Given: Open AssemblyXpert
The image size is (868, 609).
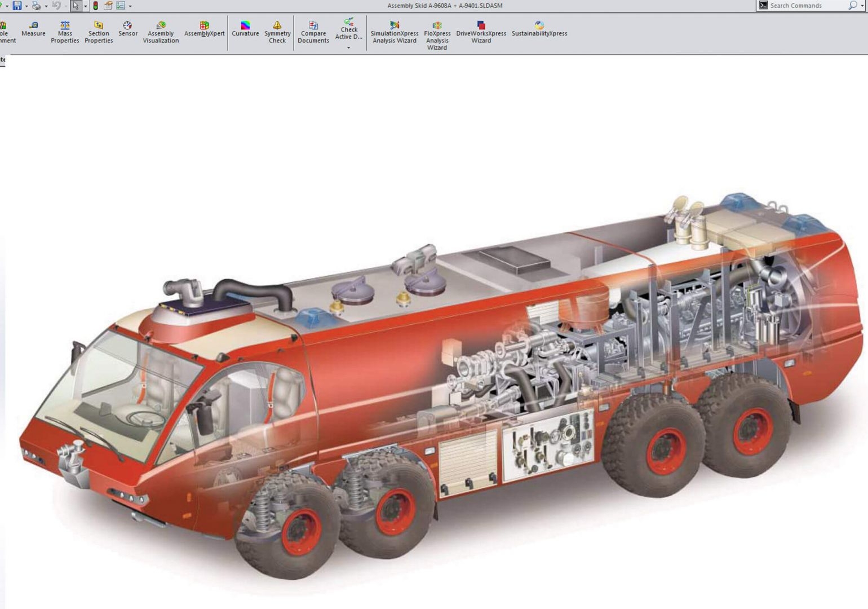Looking at the screenshot, I should 204,29.
